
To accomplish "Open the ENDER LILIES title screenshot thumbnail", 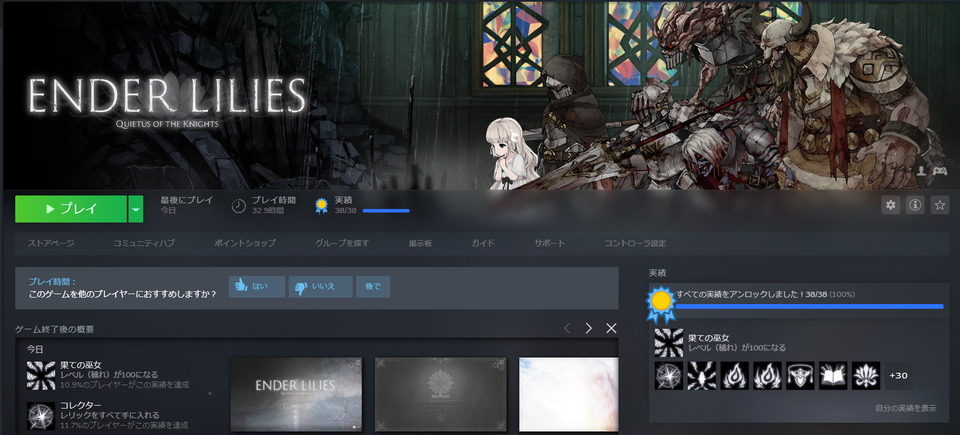I will coord(296,394).
